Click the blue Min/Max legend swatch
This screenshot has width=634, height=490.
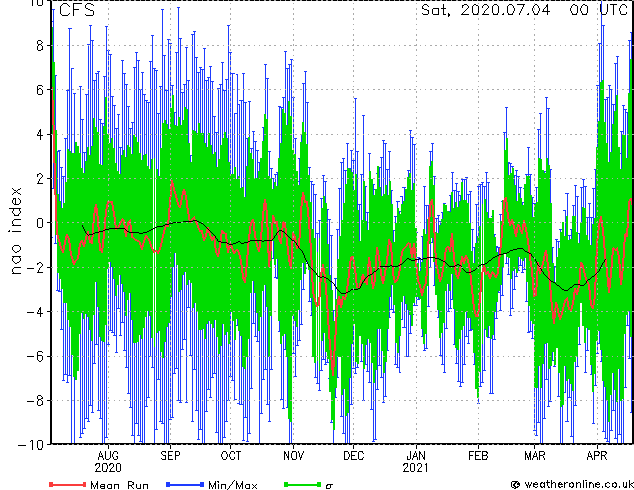tap(185, 484)
